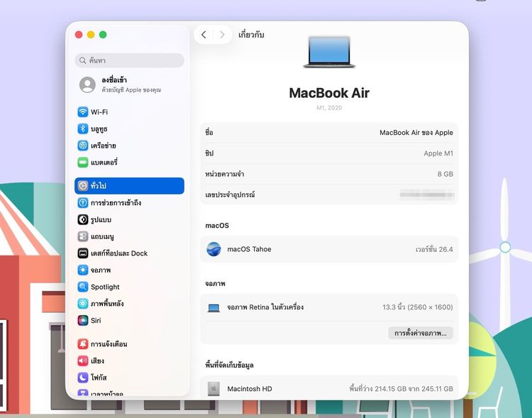Select the โฟกัส moon icon
Viewport: 532px width, 418px height.
(x=83, y=378)
